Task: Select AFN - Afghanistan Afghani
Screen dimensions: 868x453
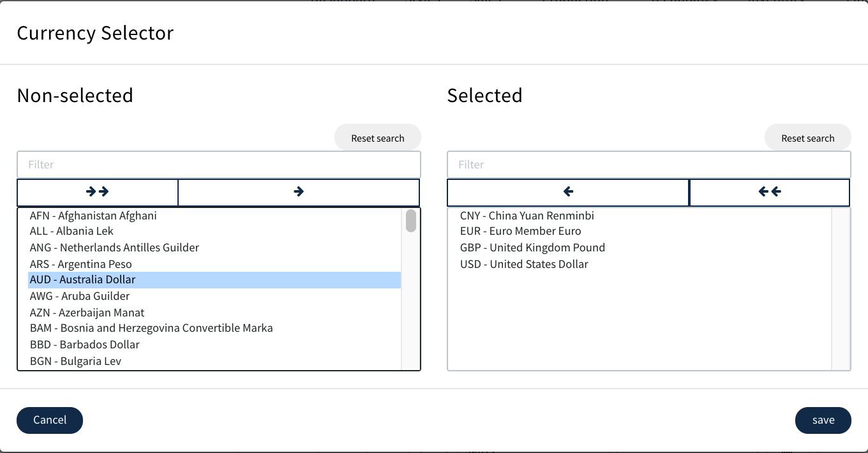Action: pyautogui.click(x=93, y=216)
